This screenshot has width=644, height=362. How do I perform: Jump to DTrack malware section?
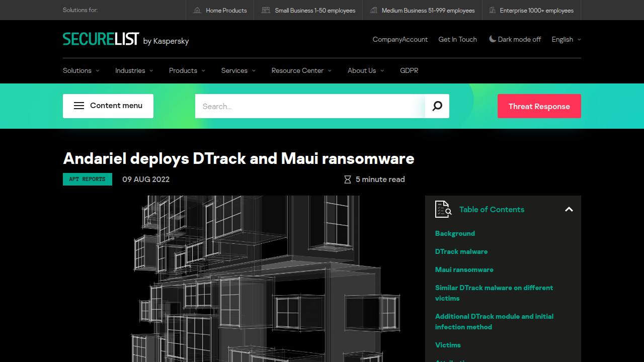[x=461, y=251]
